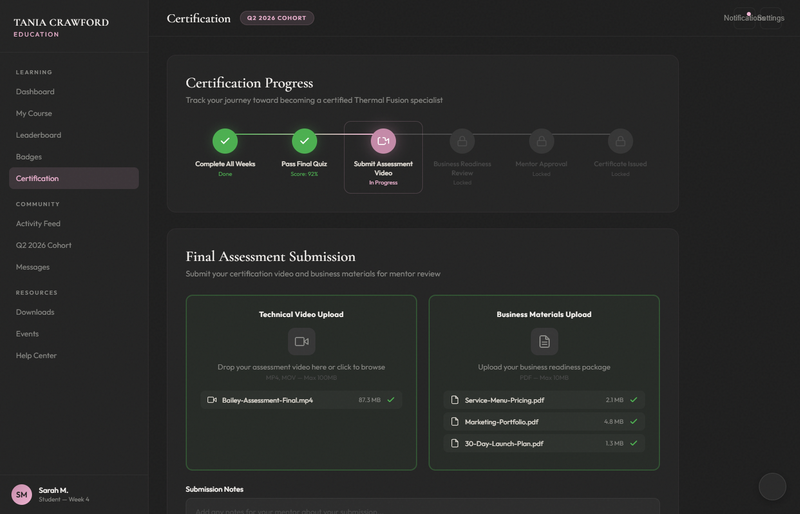Image resolution: width=800 pixels, height=514 pixels.
Task: Click the 30-Day-Launch-Plan.pdf file name
Action: point(504,444)
